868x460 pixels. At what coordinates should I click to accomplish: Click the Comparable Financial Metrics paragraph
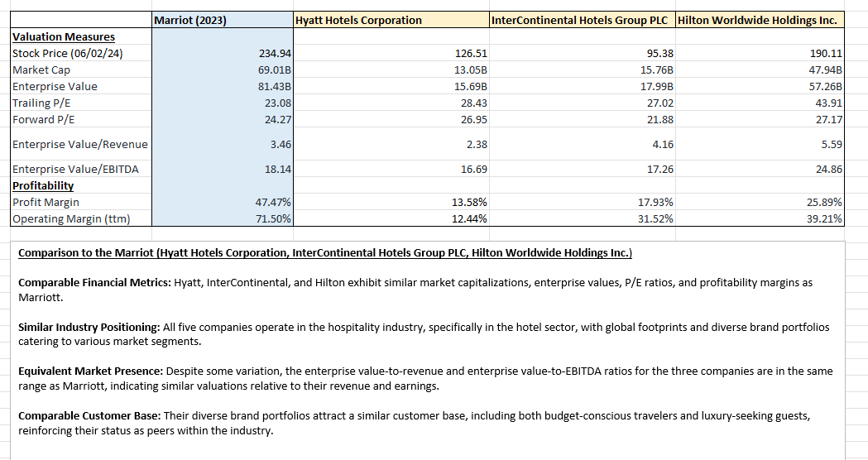pos(415,290)
